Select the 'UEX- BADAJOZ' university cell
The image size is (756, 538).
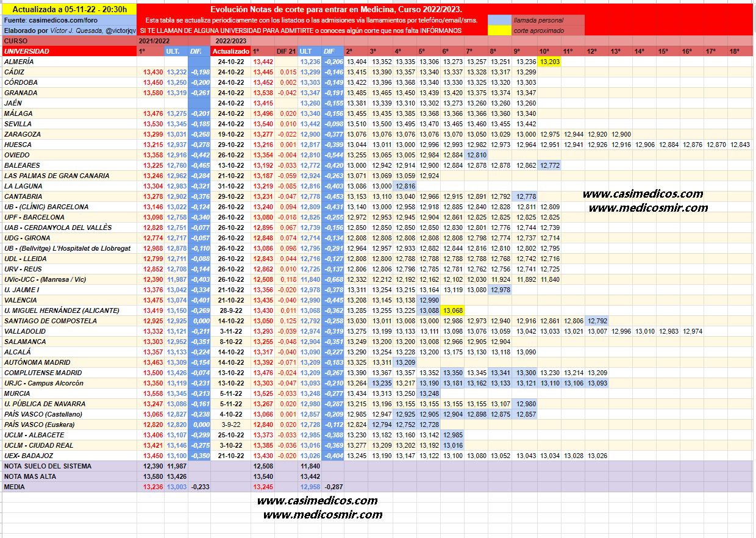click(70, 456)
